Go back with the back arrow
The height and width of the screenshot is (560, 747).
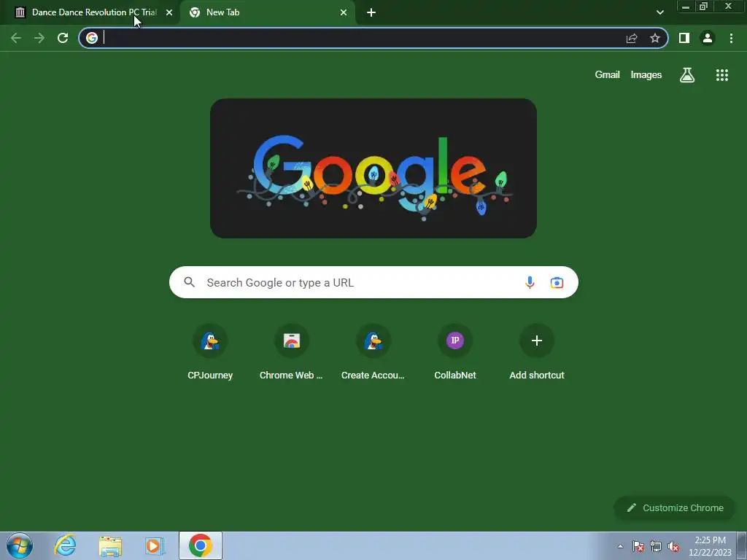point(16,38)
